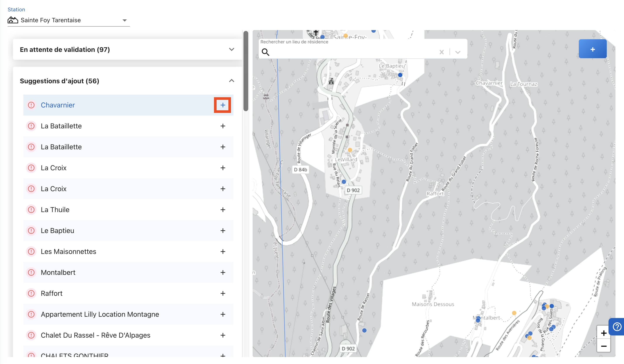Clear the residence search with X icon
Screen dimensions: 624x364
(441, 52)
